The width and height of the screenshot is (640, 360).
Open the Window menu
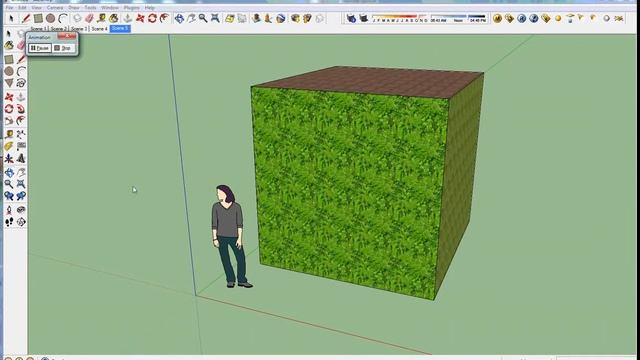(110, 7)
